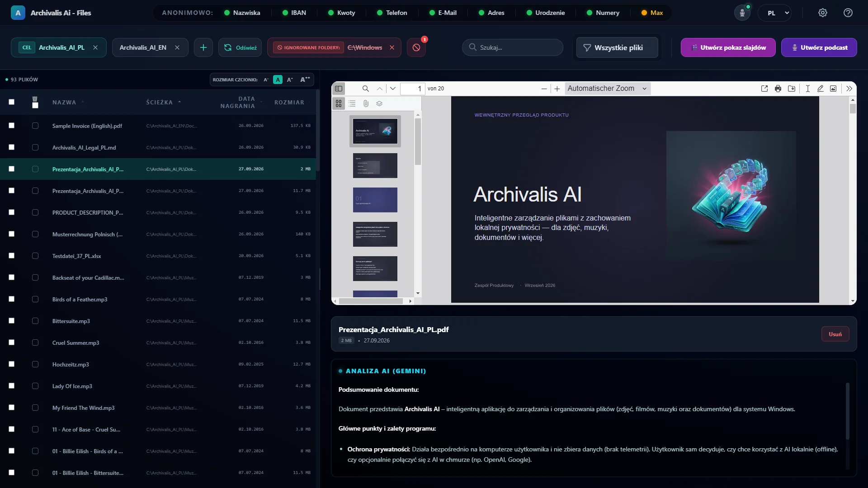Screen dimensions: 868x488
Task: Toggle the Max anonymization option
Action: pyautogui.click(x=652, y=13)
